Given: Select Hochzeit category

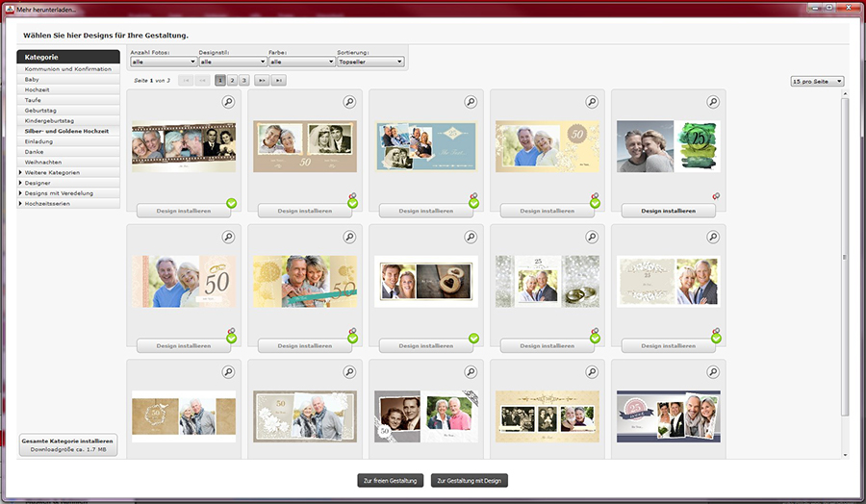Looking at the screenshot, I should click(x=68, y=90).
